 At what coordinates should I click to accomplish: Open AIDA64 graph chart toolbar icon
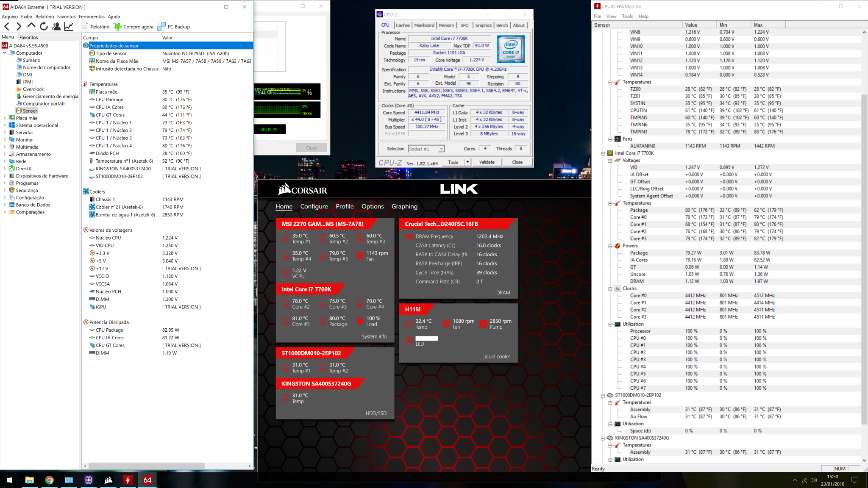68,27
